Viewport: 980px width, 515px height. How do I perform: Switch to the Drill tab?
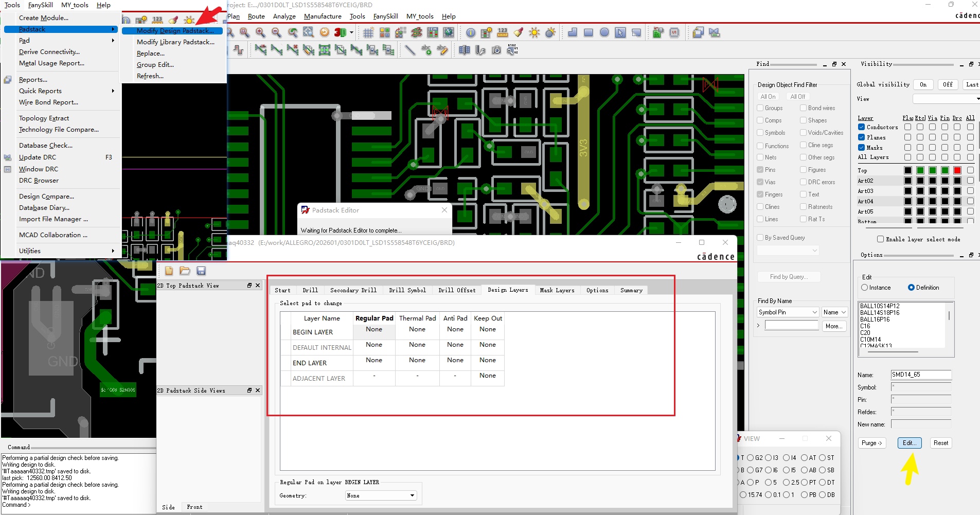click(x=310, y=290)
